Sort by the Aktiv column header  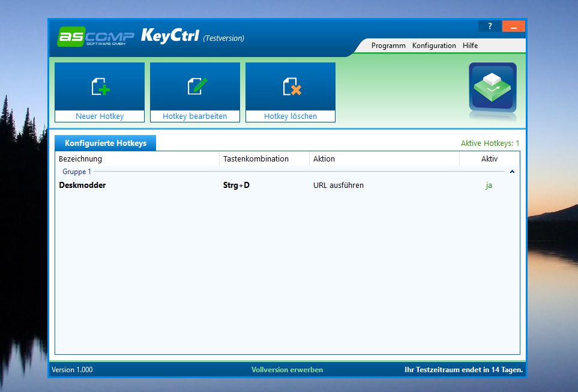coord(490,159)
